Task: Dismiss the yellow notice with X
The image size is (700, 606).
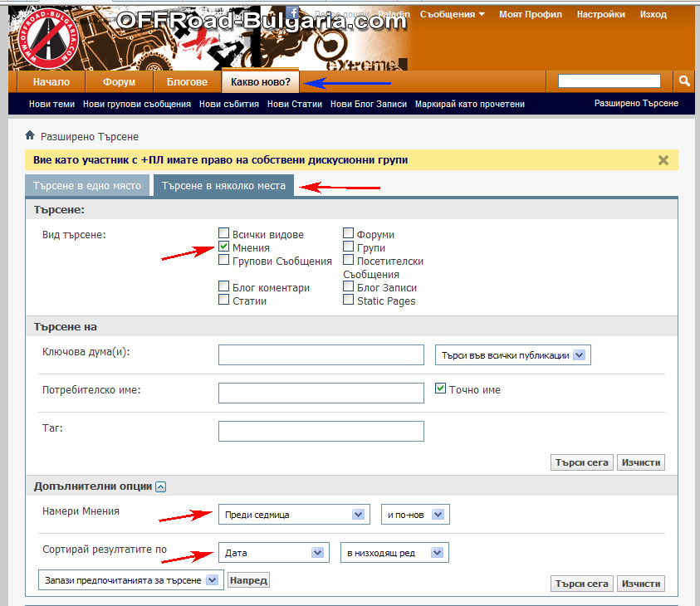Action: click(663, 160)
